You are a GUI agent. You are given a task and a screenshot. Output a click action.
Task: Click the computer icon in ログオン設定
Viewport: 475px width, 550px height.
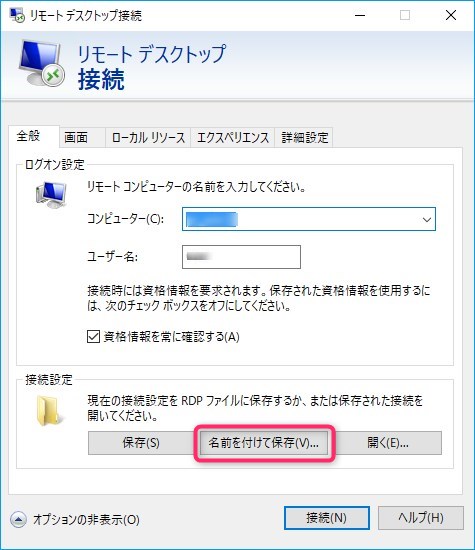pos(51,195)
